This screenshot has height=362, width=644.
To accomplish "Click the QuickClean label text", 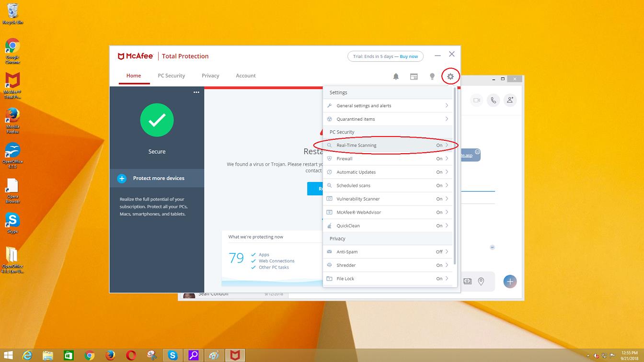I will click(x=348, y=226).
